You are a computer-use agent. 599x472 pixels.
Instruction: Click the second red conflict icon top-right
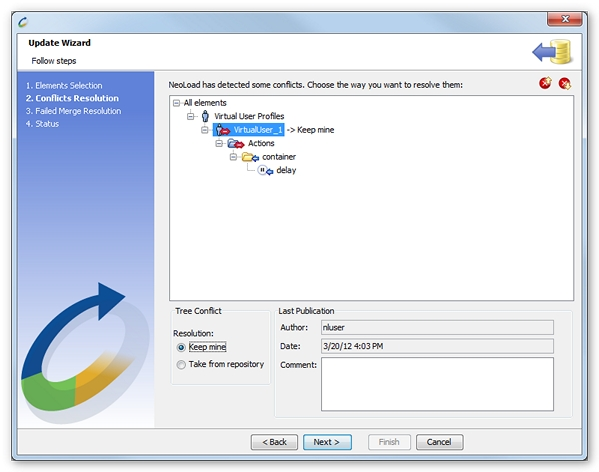pyautogui.click(x=565, y=83)
